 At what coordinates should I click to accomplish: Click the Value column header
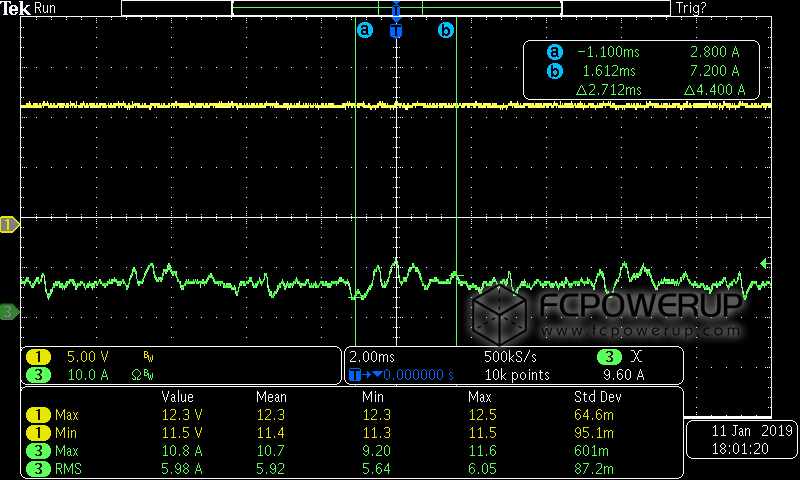coord(178,397)
